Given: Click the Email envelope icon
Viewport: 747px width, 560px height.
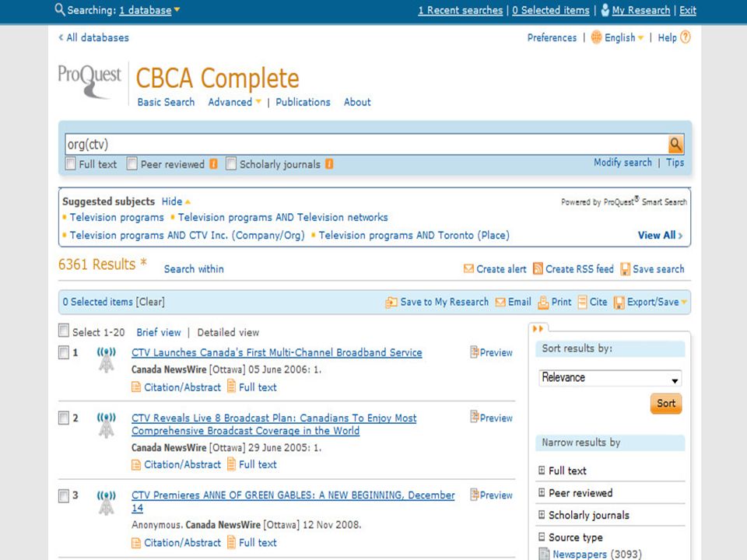Looking at the screenshot, I should tap(500, 303).
